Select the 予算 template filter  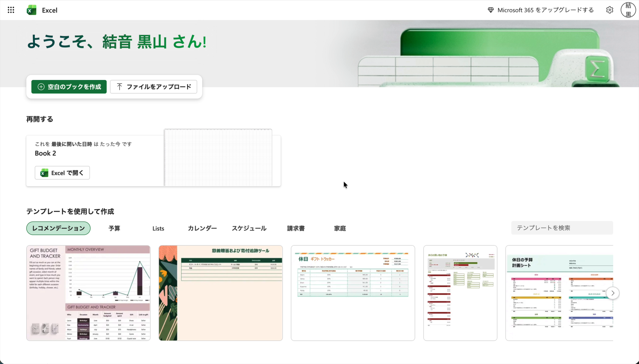pyautogui.click(x=114, y=228)
